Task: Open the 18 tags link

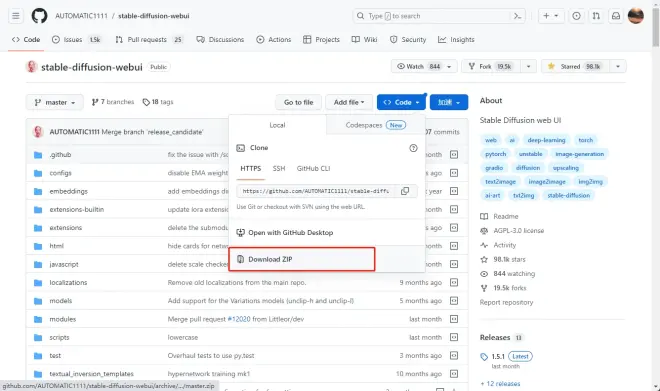Action: click(158, 102)
